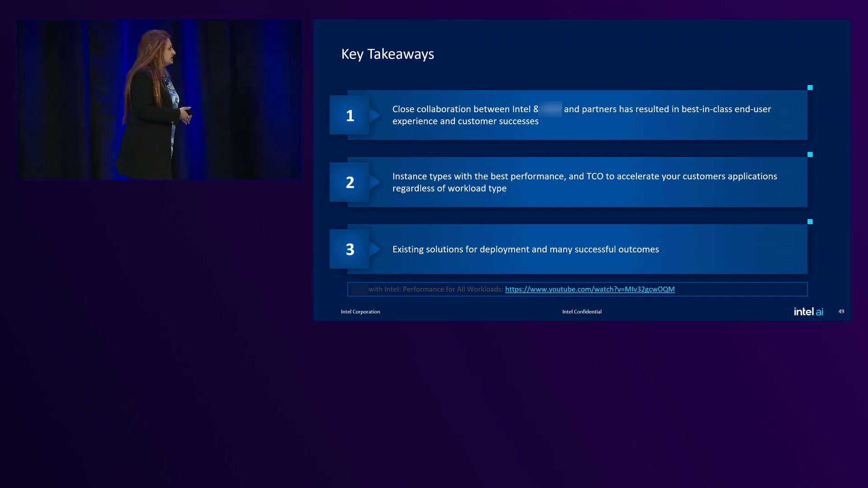Select takeaway number 1 badge
Screen dimensions: 868x488
[x=349, y=115]
